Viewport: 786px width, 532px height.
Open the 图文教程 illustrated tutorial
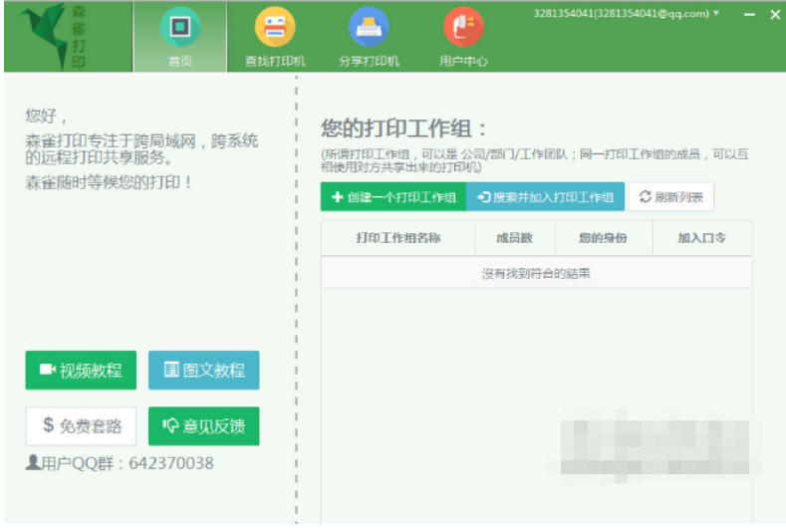tap(203, 371)
